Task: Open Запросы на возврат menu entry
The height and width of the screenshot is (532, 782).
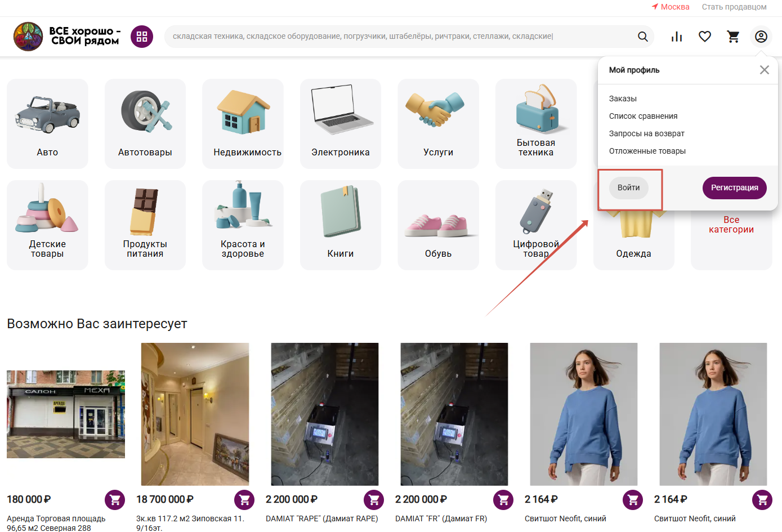Action: point(646,133)
